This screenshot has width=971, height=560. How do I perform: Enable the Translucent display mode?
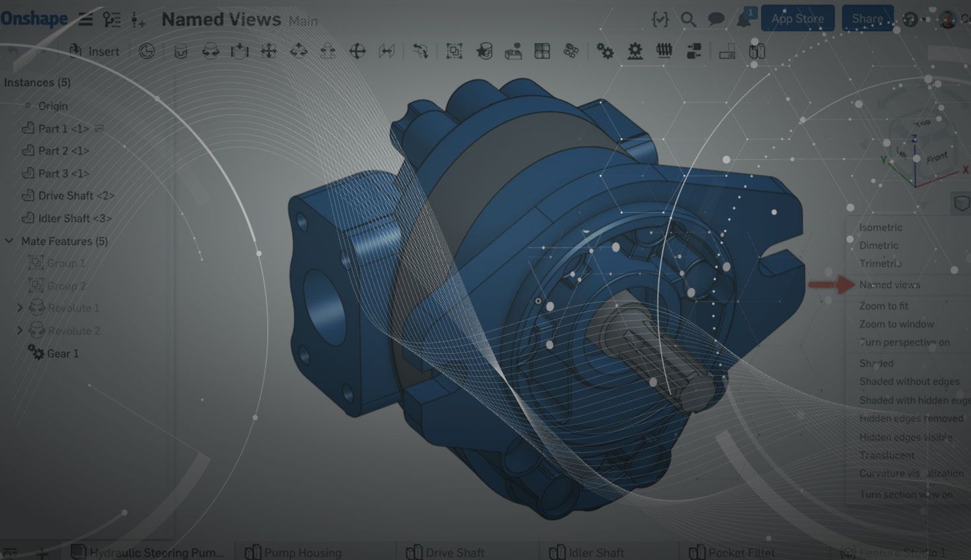pyautogui.click(x=886, y=455)
